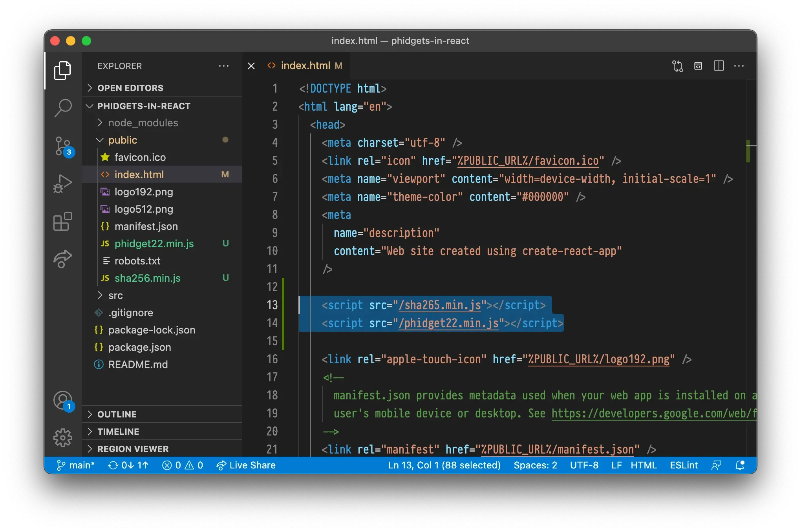Select language mode HTML in status bar
801x532 pixels.
coord(644,465)
